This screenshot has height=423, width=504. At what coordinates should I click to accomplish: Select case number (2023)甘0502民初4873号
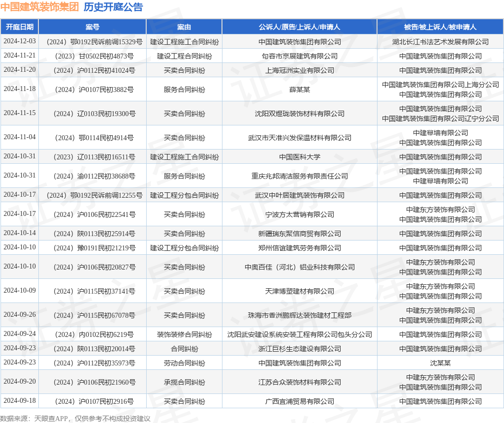click(93, 56)
